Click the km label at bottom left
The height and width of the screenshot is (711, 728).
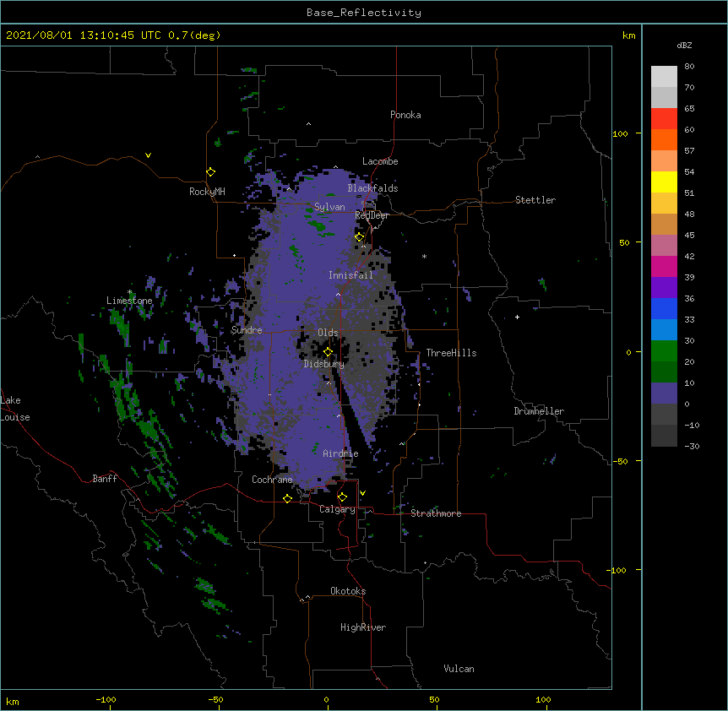[x=12, y=701]
